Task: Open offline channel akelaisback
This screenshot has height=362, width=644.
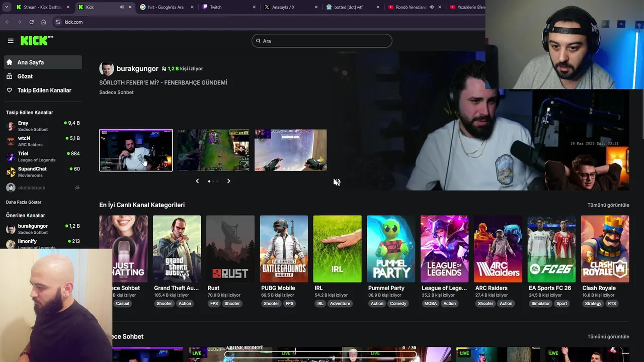Action: coord(43,188)
